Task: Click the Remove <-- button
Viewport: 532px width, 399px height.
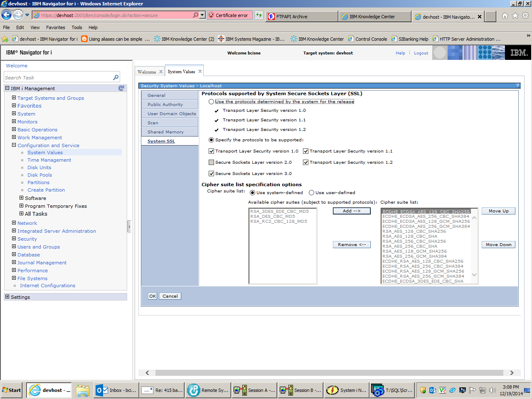Action: tap(352, 245)
